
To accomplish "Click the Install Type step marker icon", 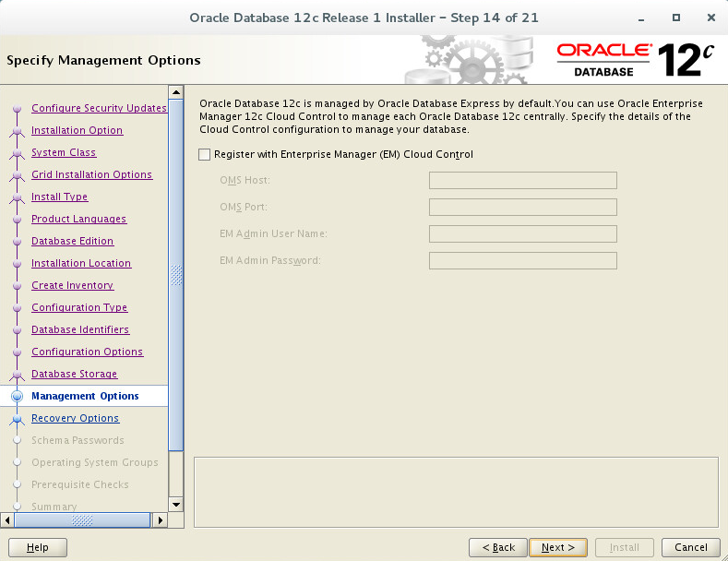I will pyautogui.click(x=18, y=197).
